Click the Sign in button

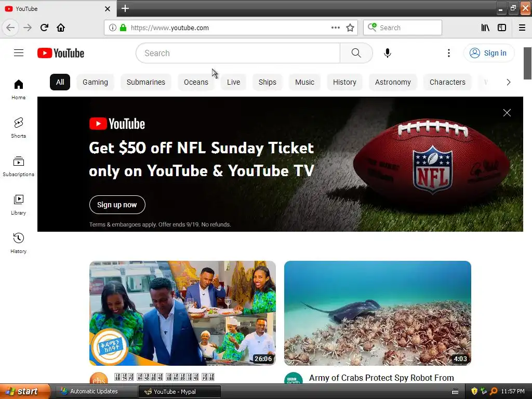point(489,53)
